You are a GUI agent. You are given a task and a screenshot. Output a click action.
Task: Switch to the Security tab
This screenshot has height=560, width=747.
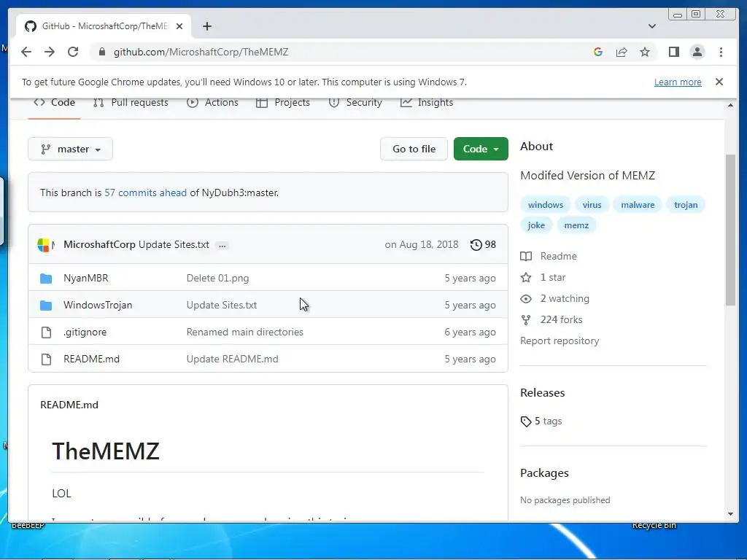(x=355, y=103)
